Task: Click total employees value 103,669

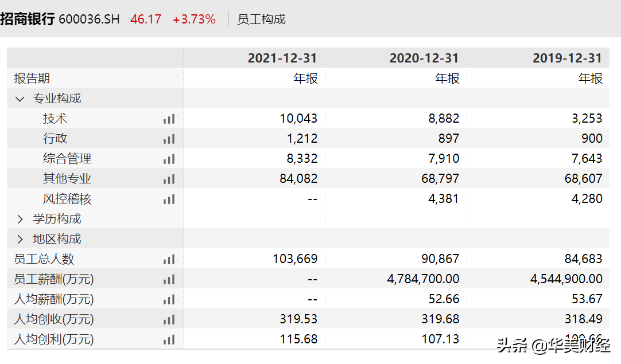Action: (x=295, y=259)
